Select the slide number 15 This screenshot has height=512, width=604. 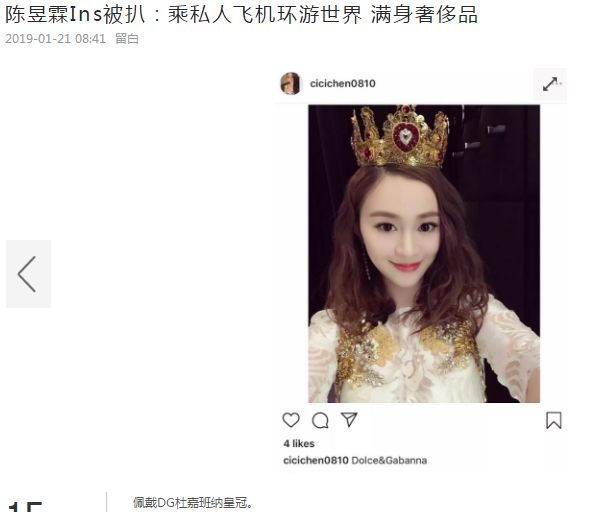(x=25, y=506)
